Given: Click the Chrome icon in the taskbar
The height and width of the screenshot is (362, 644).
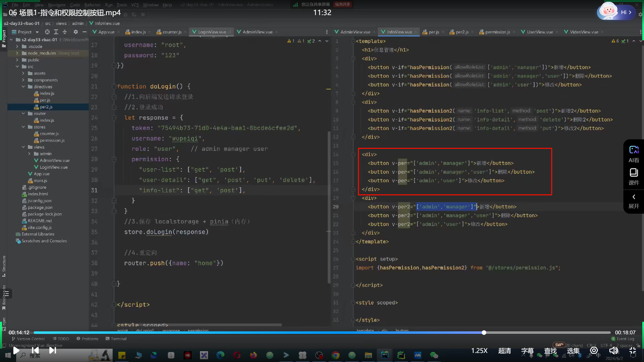Looking at the screenshot, I should click(335, 355).
